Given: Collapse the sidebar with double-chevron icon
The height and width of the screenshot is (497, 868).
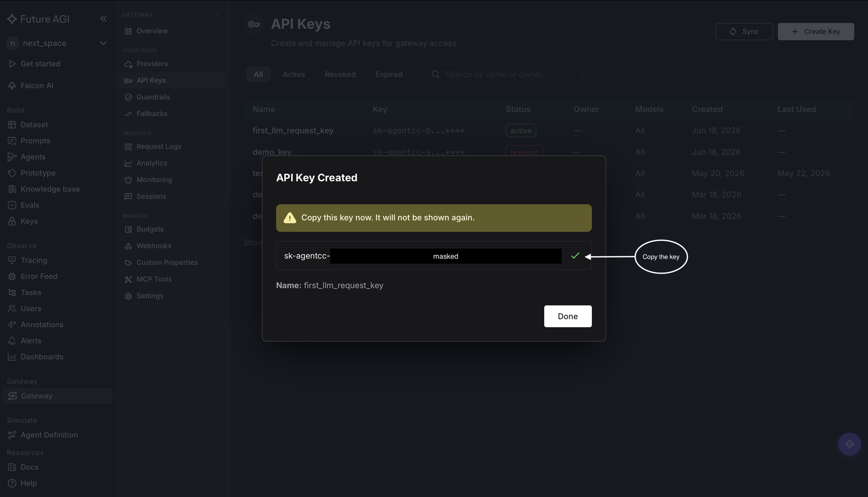Looking at the screenshot, I should click(x=103, y=19).
